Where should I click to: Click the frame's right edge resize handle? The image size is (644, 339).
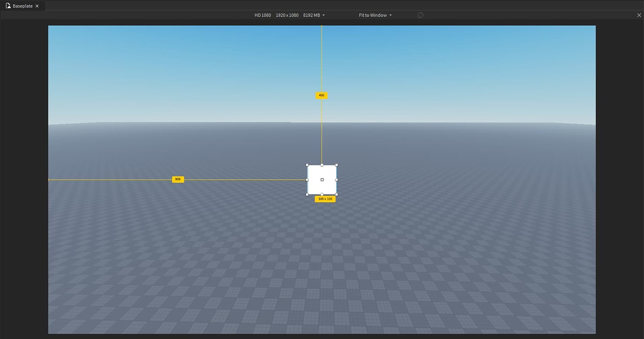(336, 179)
